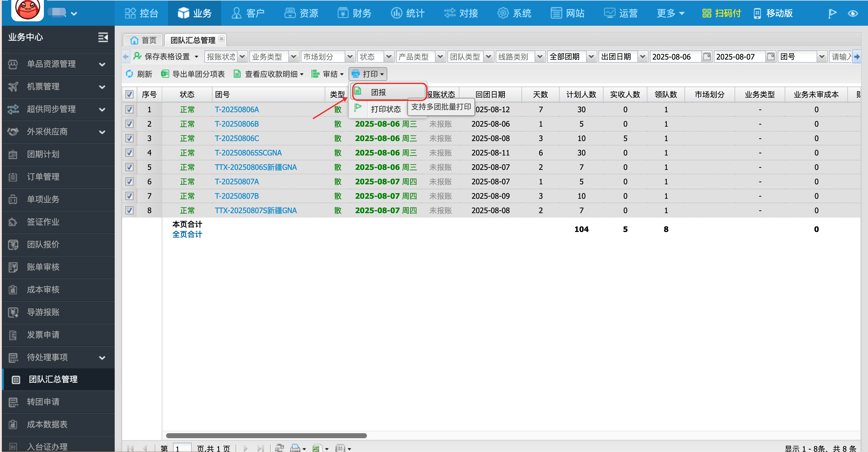Image resolution: width=868 pixels, height=452 pixels.
Task: Open the 审结 dropdown button
Action: click(327, 74)
